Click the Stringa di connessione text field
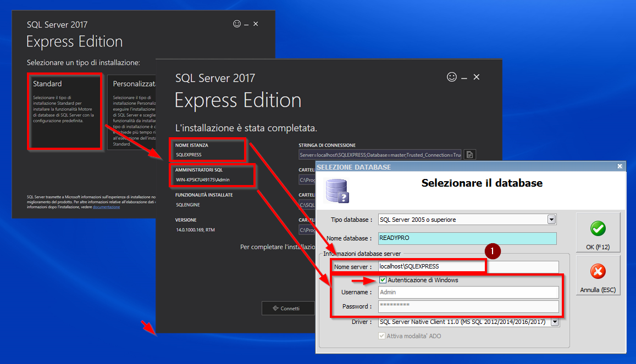The width and height of the screenshot is (636, 364). [x=380, y=155]
